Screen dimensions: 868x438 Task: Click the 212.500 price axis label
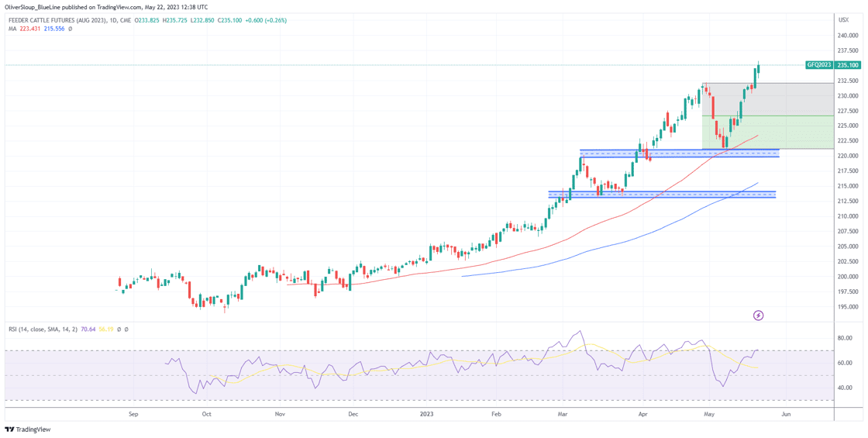pyautogui.click(x=848, y=201)
